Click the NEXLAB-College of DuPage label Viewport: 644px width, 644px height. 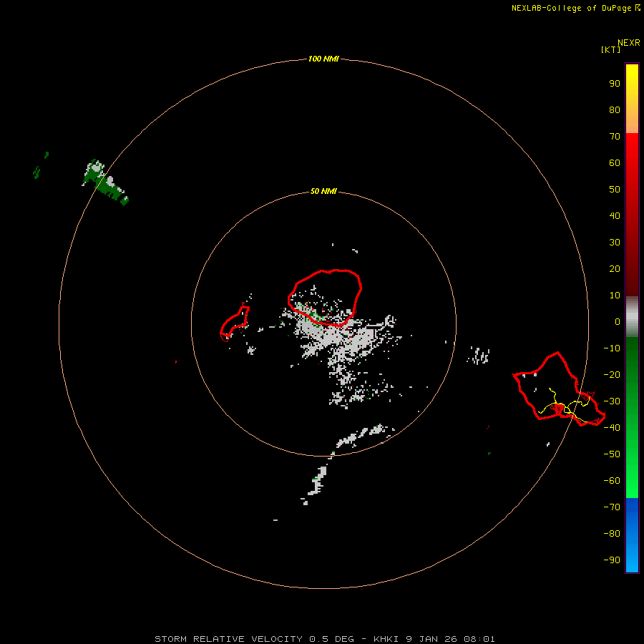(571, 8)
